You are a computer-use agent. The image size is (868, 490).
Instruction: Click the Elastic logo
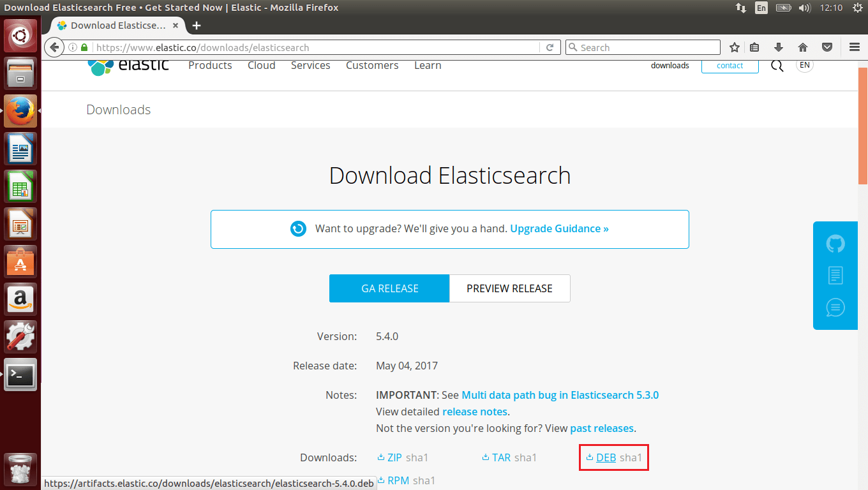[x=128, y=64]
